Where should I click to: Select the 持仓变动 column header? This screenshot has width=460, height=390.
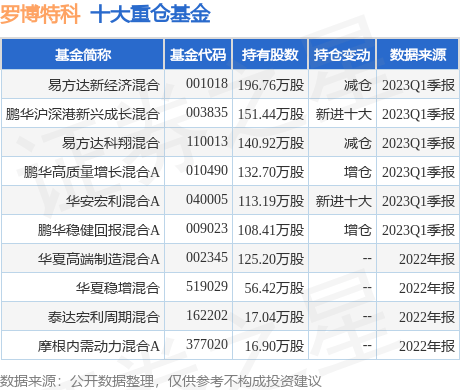point(342,55)
